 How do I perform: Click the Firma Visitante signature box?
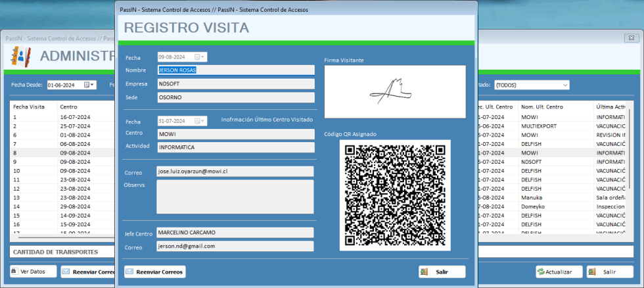click(395, 91)
